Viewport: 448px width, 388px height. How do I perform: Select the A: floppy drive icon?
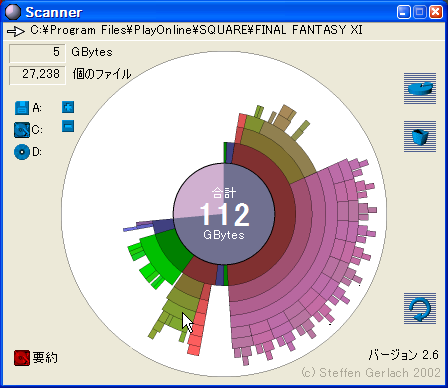tap(22, 108)
